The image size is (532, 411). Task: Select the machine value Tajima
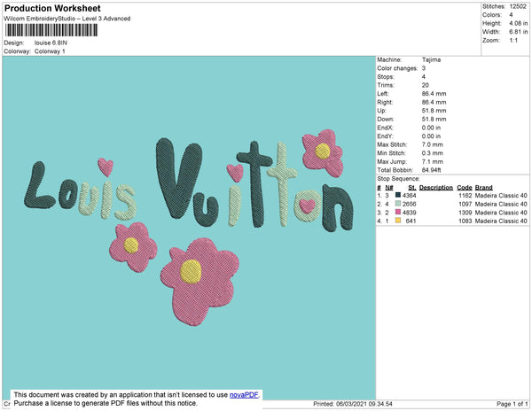(431, 59)
